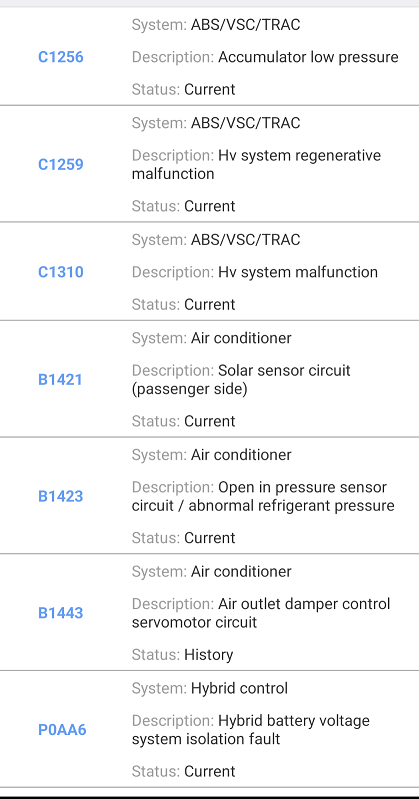
Task: Click the History status of B1443
Action: (208, 655)
